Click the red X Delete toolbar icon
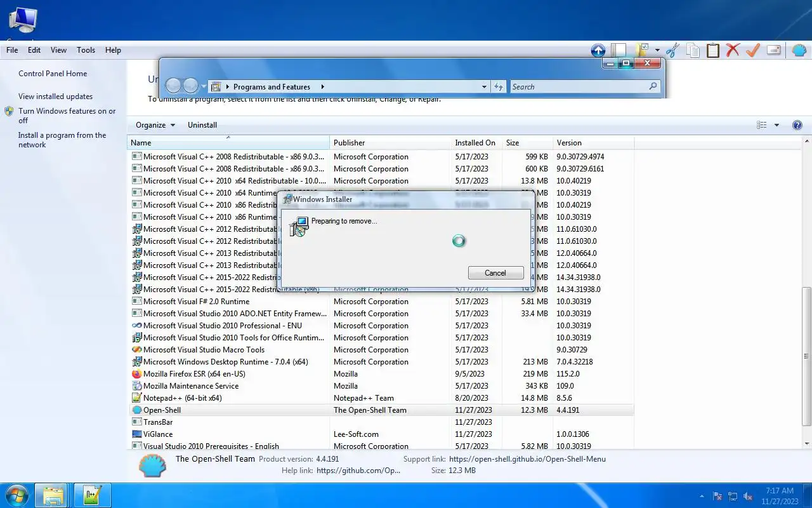The width and height of the screenshot is (812, 508). 733,50
